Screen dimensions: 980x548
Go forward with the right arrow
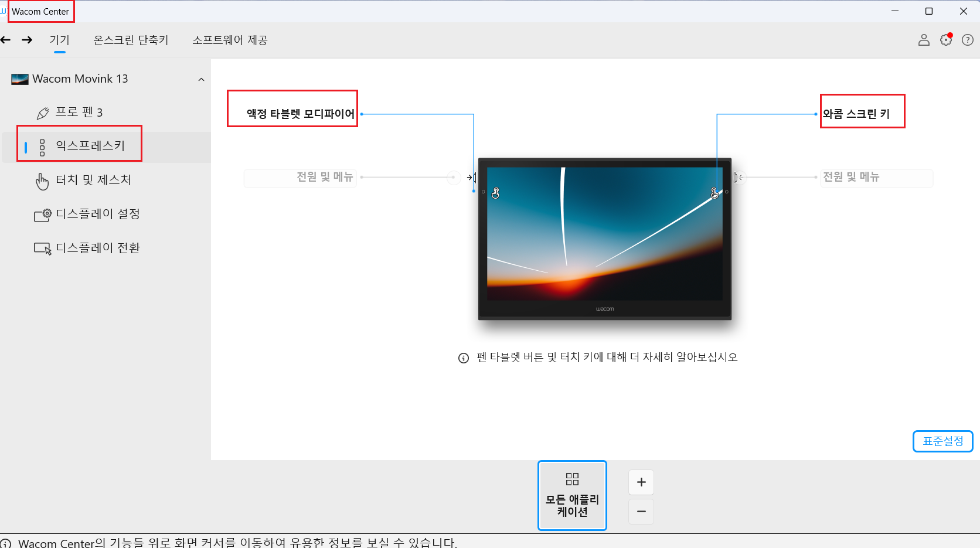click(x=27, y=40)
